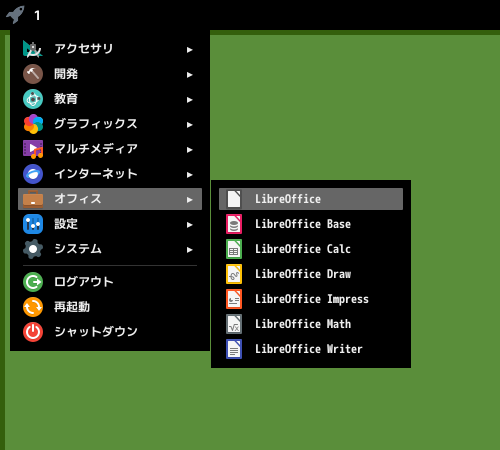Choose シャットダウン to power off
This screenshot has height=450, width=500.
110,332
